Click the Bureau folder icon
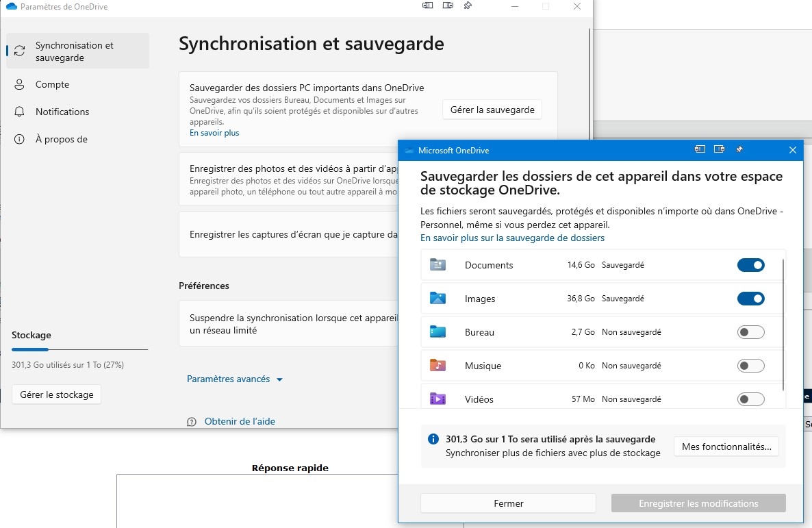 point(437,332)
